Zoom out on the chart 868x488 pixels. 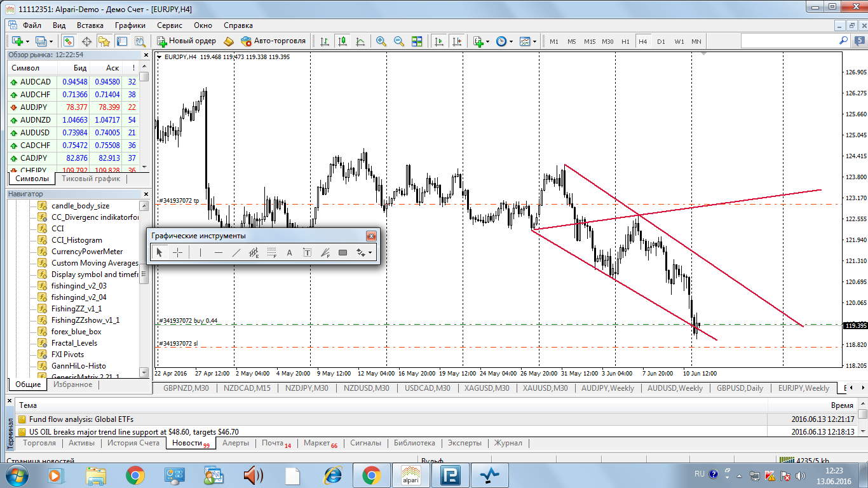pyautogui.click(x=399, y=41)
